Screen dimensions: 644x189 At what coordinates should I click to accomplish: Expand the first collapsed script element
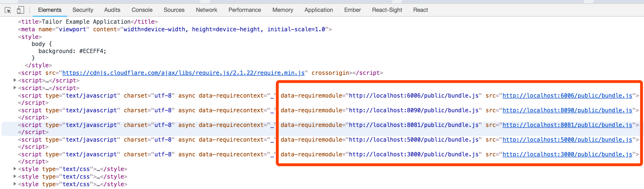point(15,80)
